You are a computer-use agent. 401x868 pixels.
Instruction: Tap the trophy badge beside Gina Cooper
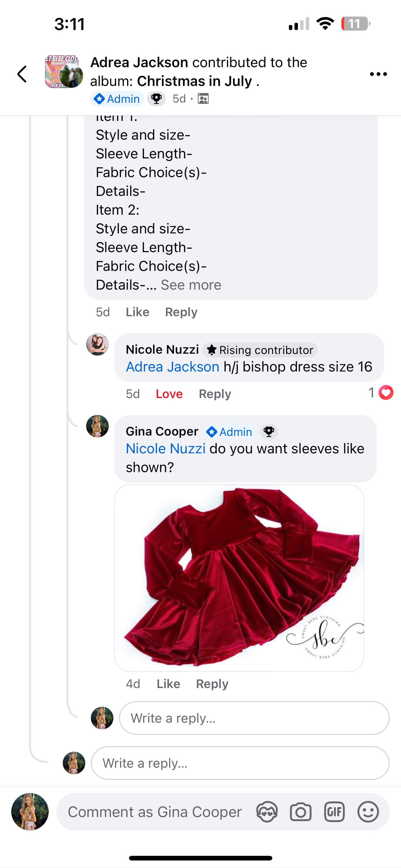[x=269, y=432]
